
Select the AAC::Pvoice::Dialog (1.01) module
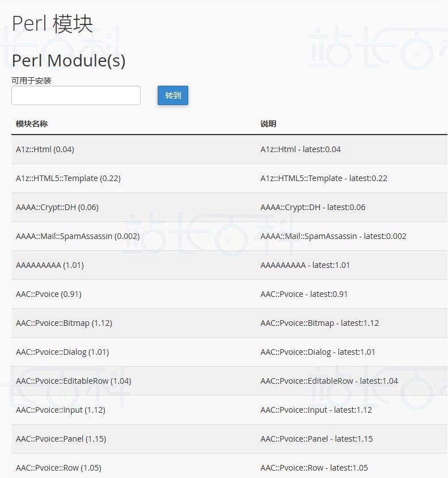62,352
